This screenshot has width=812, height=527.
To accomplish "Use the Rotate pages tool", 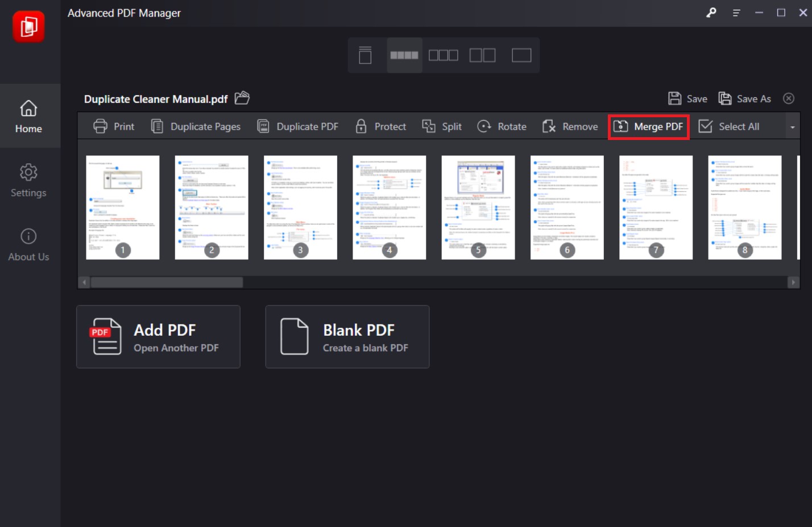I will (x=502, y=126).
